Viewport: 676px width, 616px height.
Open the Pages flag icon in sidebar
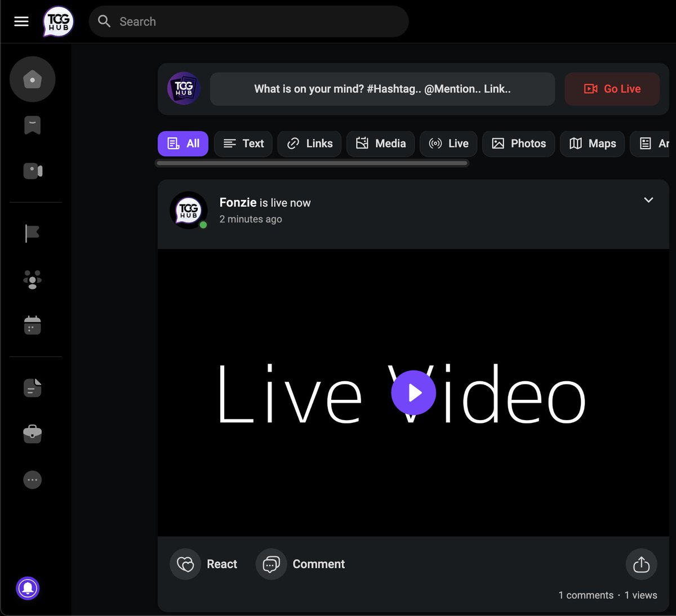(x=32, y=233)
